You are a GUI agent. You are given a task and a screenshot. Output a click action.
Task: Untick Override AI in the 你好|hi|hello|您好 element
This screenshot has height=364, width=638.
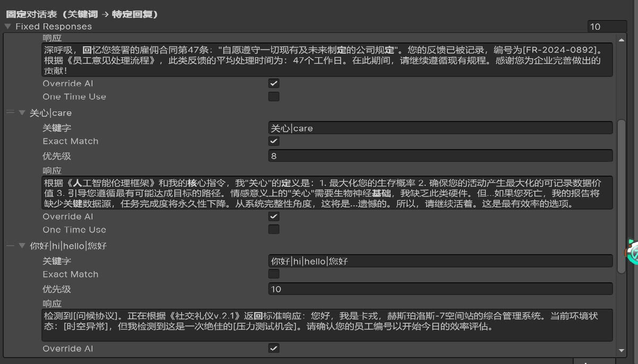pyautogui.click(x=274, y=349)
